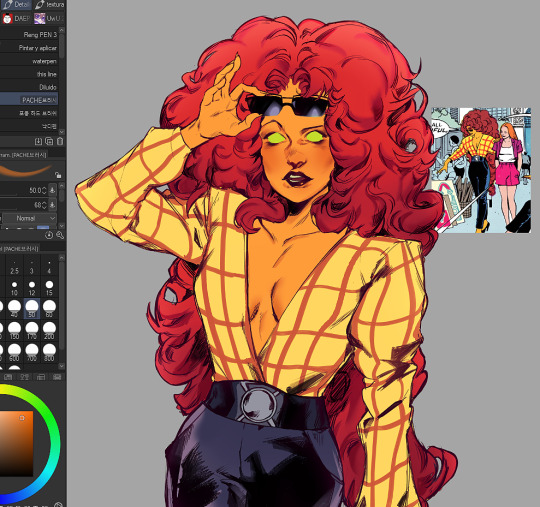540x507 pixels.
Task: Click brush size panel down arrow
Action: tap(62, 366)
